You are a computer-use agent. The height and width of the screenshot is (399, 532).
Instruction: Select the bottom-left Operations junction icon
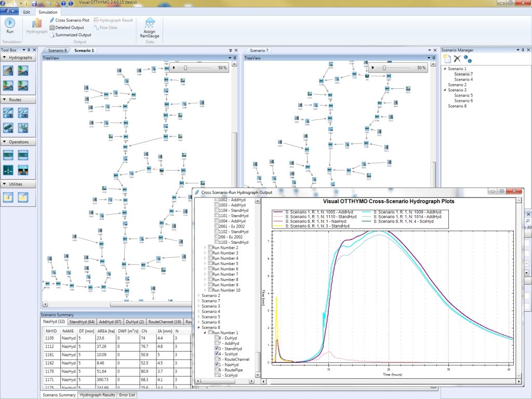[8, 170]
